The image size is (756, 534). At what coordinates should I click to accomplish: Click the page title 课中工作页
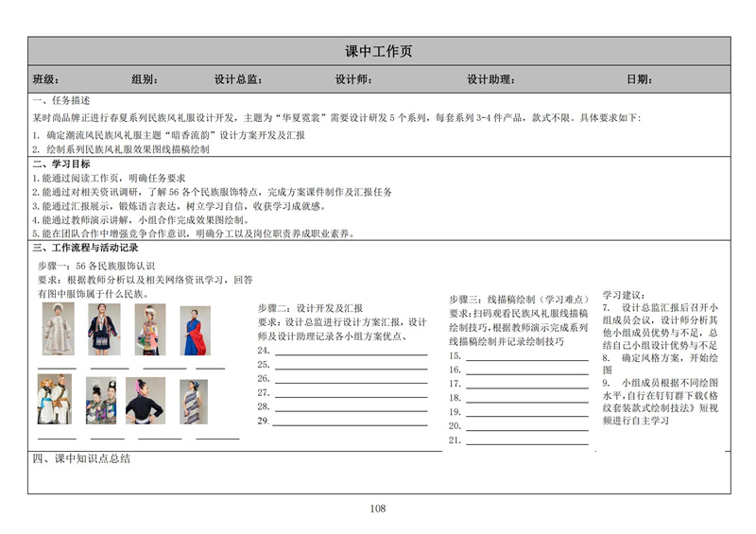(379, 52)
